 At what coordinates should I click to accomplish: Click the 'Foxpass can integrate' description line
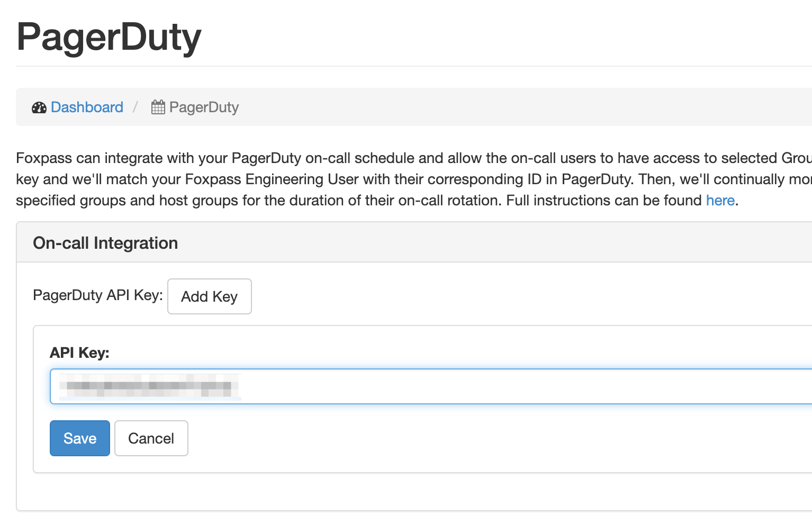[371, 158]
